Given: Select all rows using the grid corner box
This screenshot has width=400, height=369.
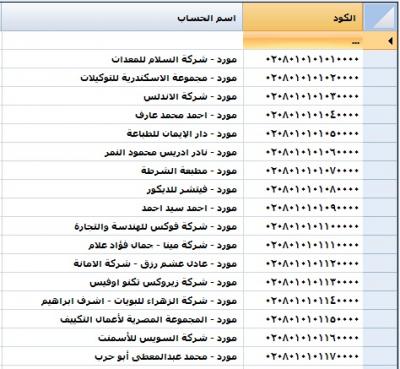Looking at the screenshot, I should click(380, 17).
